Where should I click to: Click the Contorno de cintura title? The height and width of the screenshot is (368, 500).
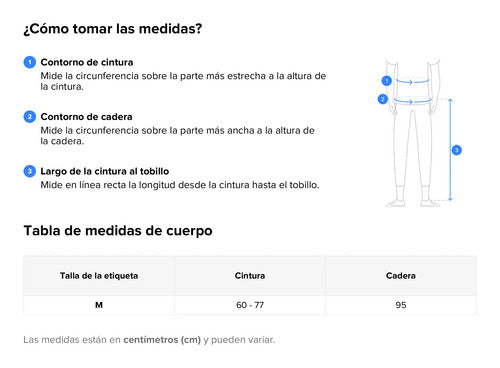click(87, 62)
